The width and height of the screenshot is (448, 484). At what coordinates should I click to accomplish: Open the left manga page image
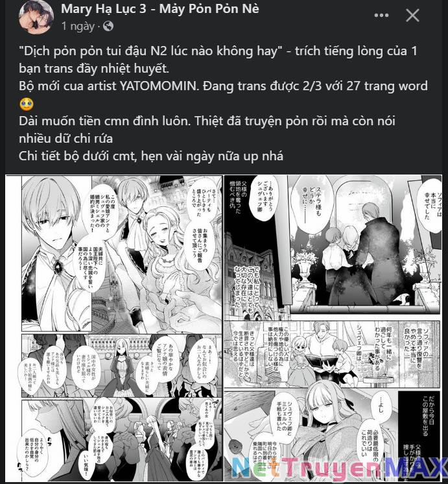coord(115,328)
